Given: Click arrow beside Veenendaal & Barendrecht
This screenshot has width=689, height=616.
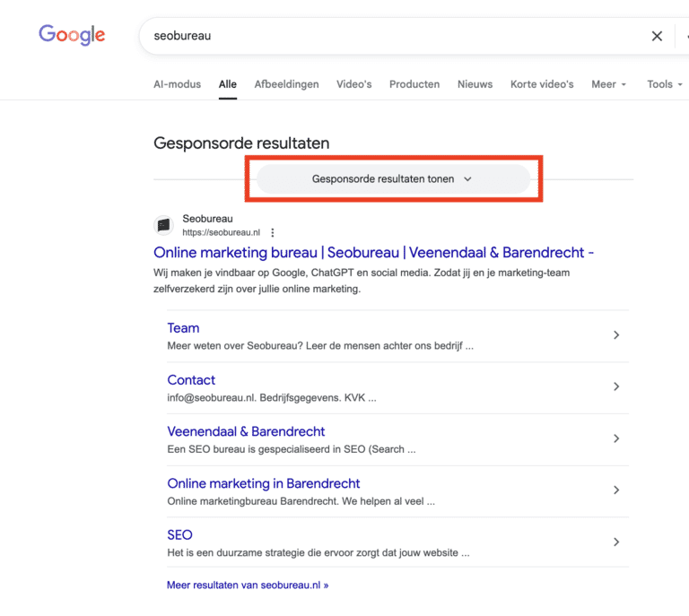Looking at the screenshot, I should pos(615,438).
